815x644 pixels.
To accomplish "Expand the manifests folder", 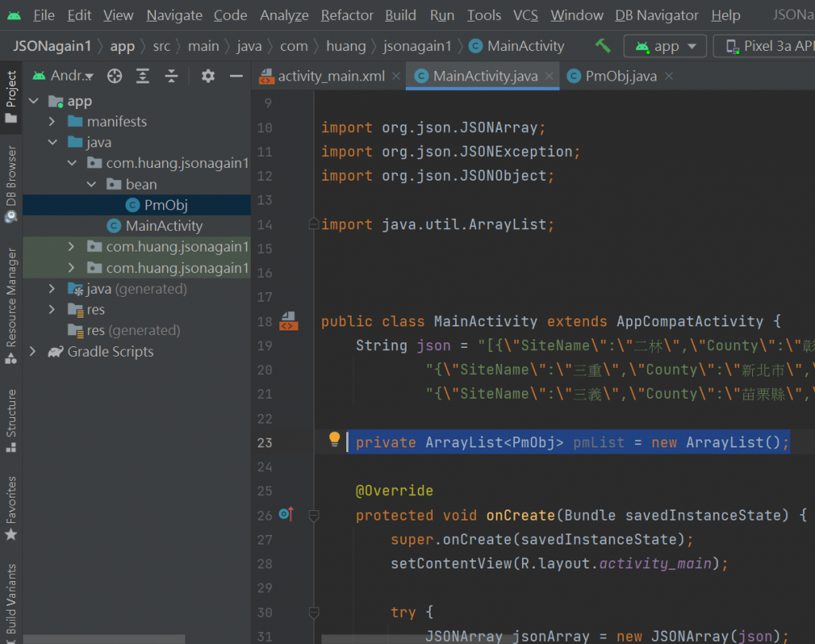I will [52, 122].
